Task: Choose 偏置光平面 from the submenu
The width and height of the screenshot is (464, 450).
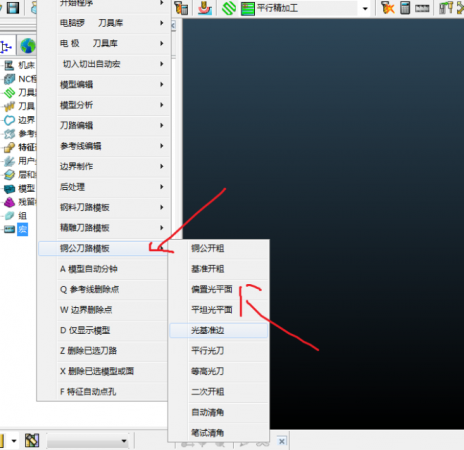Action: pyautogui.click(x=219, y=289)
